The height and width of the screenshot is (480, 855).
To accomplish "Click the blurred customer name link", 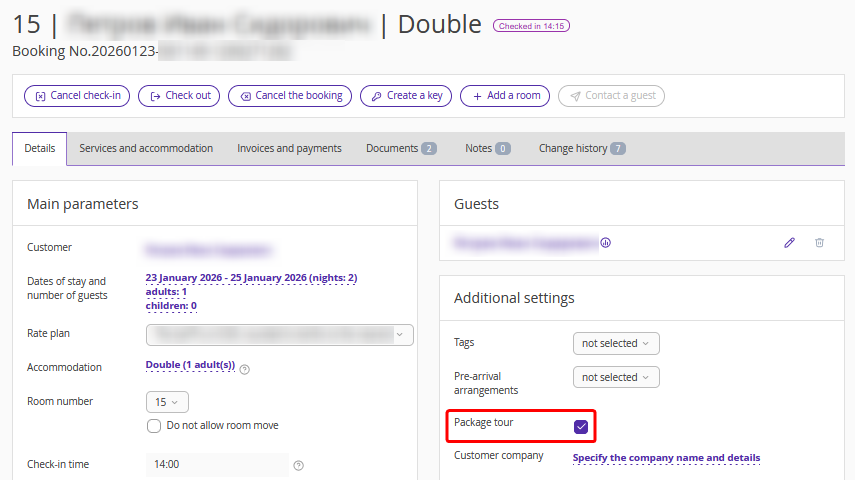I will tap(208, 250).
